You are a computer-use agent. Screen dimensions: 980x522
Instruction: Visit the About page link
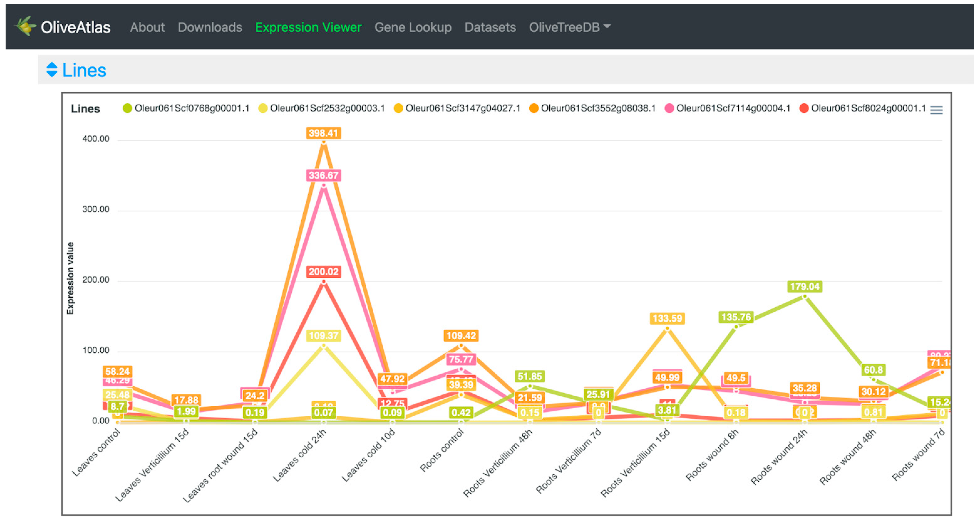(147, 27)
